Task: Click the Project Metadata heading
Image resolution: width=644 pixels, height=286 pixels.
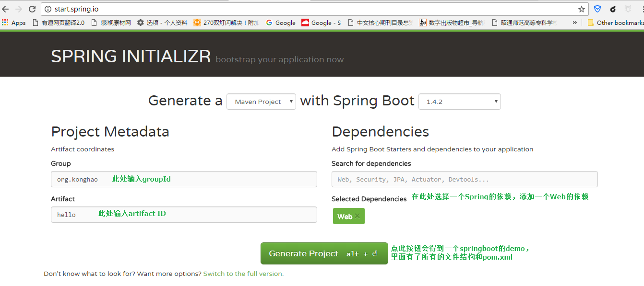Action: pos(110,132)
